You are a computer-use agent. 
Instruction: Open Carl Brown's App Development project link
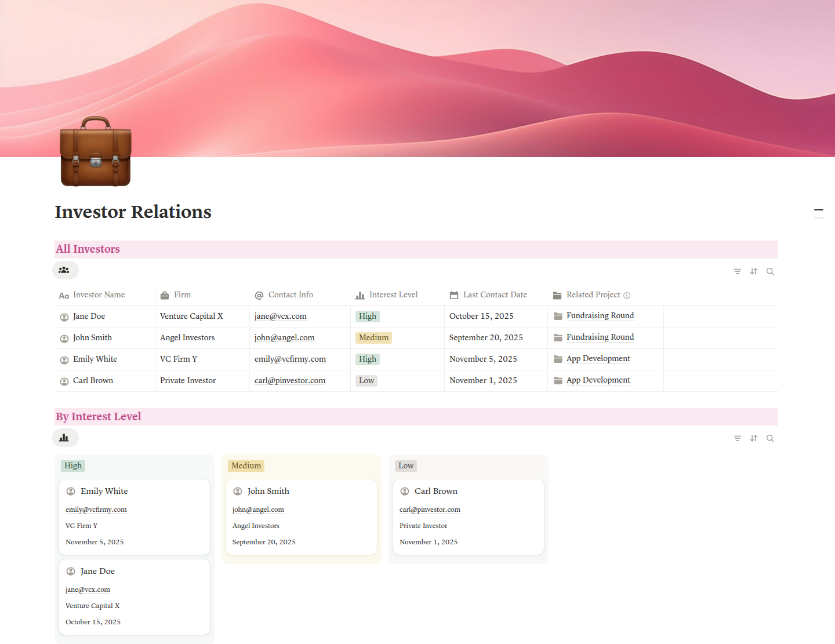(x=598, y=380)
